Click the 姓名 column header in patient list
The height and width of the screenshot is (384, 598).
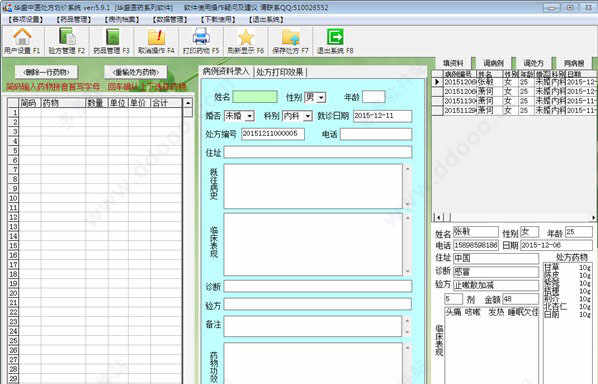click(489, 74)
